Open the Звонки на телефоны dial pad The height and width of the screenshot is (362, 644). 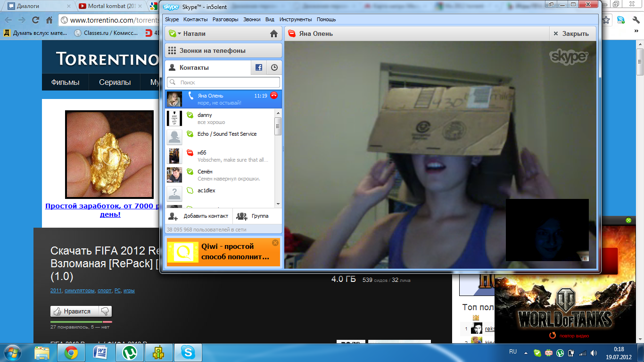(x=223, y=50)
